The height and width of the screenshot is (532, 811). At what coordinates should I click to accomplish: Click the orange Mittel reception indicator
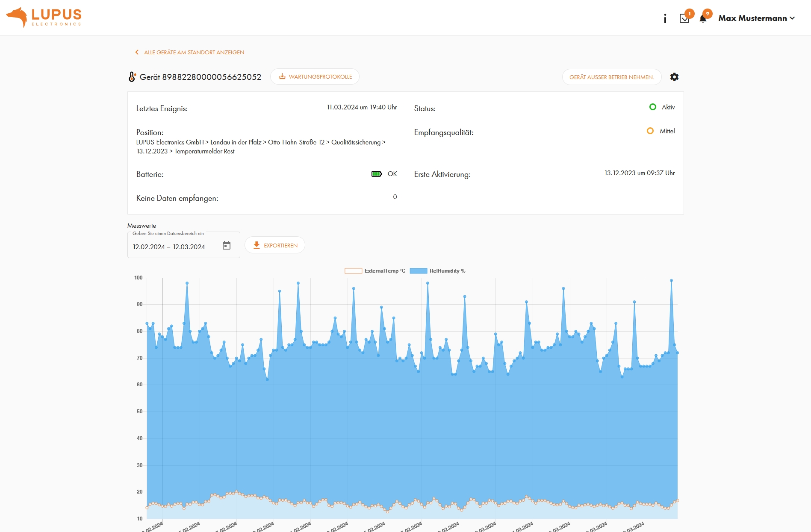tap(650, 131)
